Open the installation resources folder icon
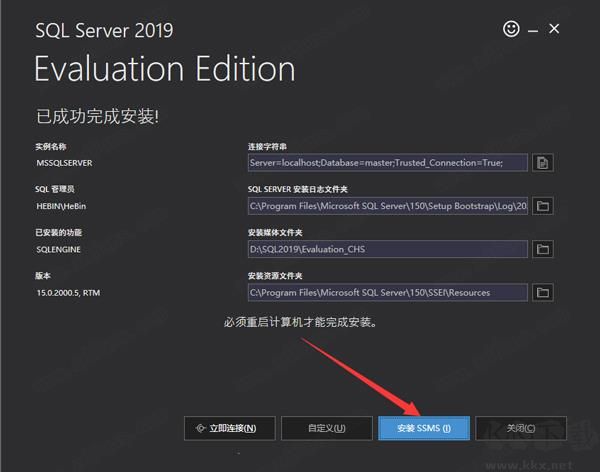The height and width of the screenshot is (472, 600). coord(543,292)
